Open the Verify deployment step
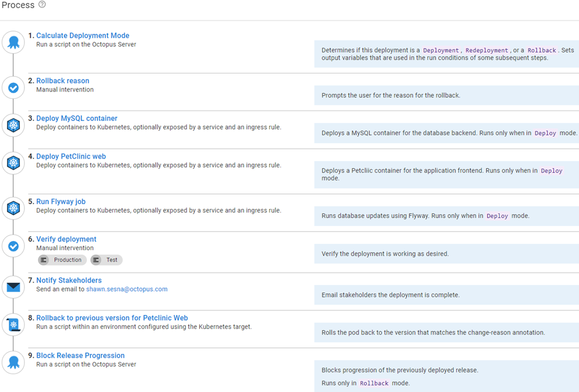This screenshot has width=579, height=392. click(66, 239)
